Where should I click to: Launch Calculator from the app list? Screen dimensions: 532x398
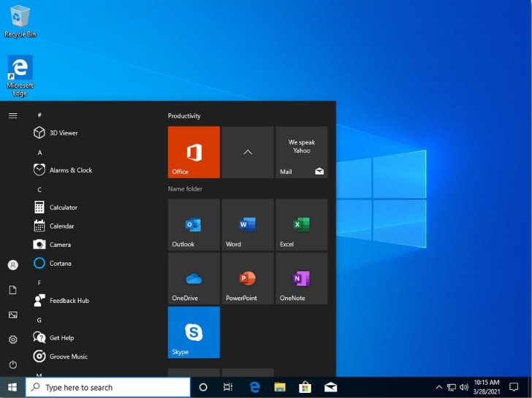tap(63, 207)
